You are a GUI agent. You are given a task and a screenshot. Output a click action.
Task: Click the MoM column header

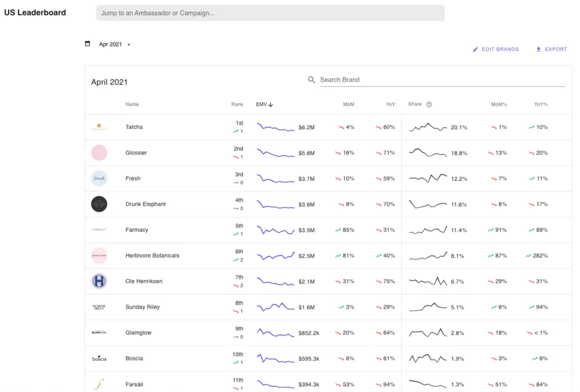(x=348, y=104)
